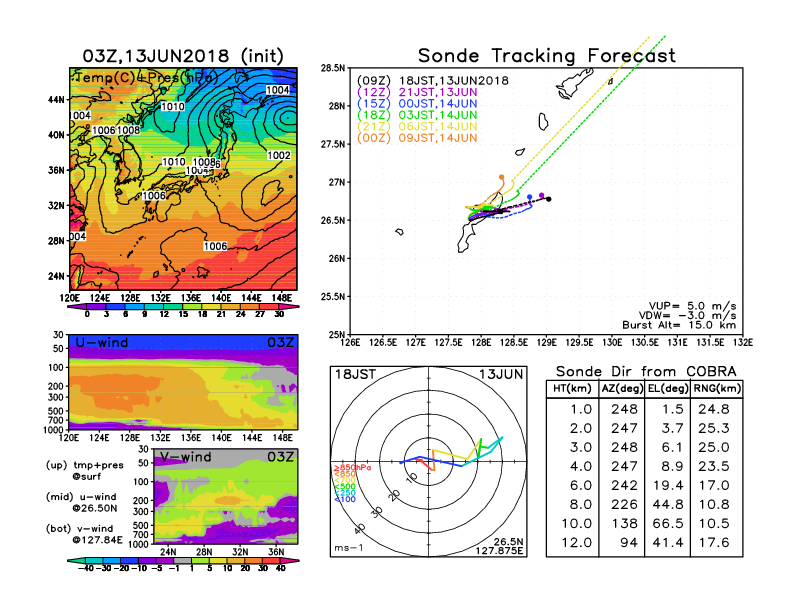
Task: Select the 'Temp(C)+Pres(hPa)' map label
Action: (146, 77)
